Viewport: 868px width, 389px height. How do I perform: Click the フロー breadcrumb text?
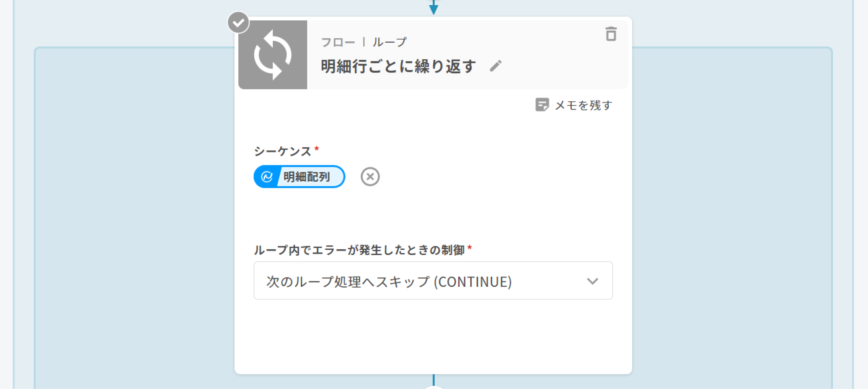(338, 42)
